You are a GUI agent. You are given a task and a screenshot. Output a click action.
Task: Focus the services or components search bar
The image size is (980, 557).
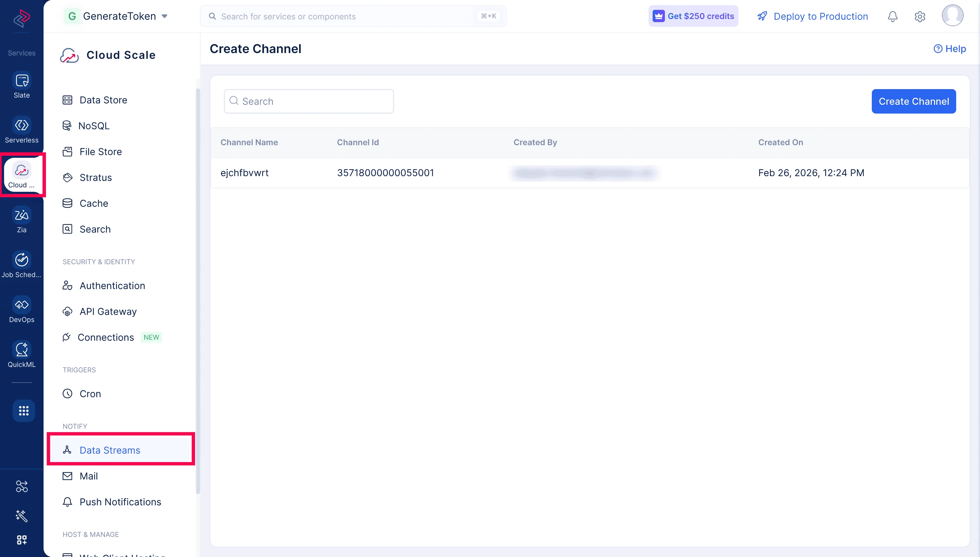[353, 16]
